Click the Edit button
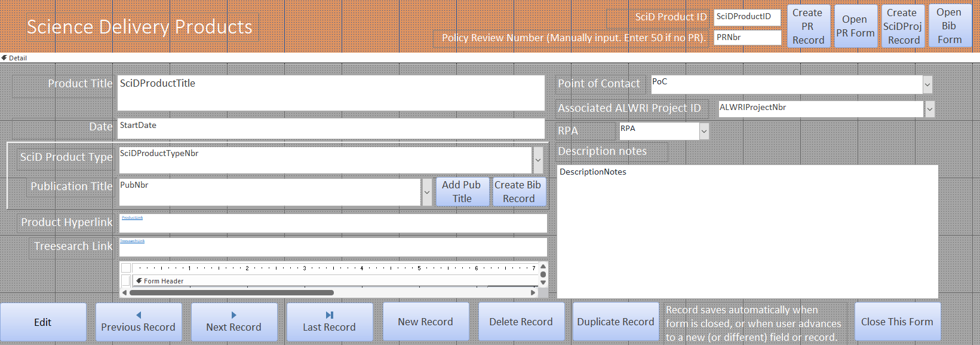The width and height of the screenshot is (980, 345). [43, 322]
